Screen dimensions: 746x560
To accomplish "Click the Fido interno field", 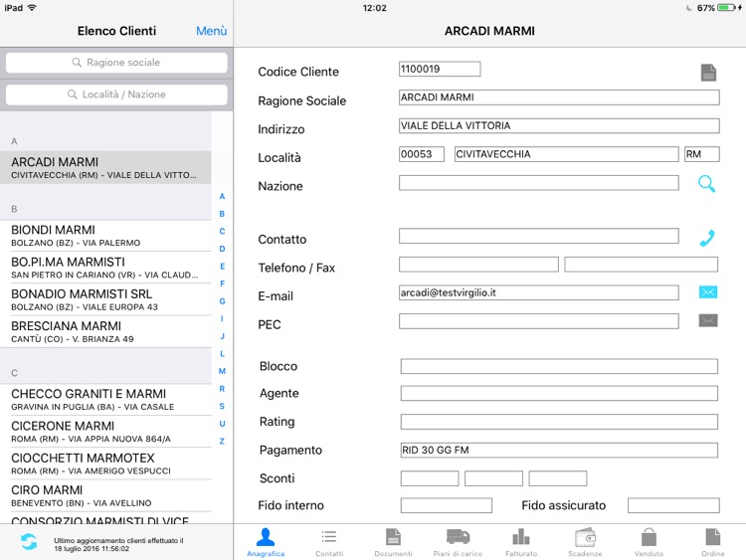I will (447, 505).
